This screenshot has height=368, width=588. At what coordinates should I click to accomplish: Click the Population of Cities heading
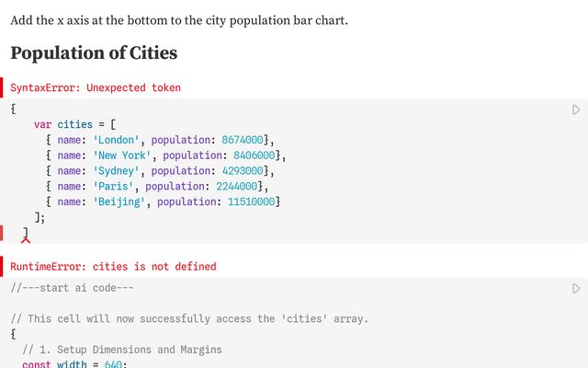pyautogui.click(x=94, y=53)
